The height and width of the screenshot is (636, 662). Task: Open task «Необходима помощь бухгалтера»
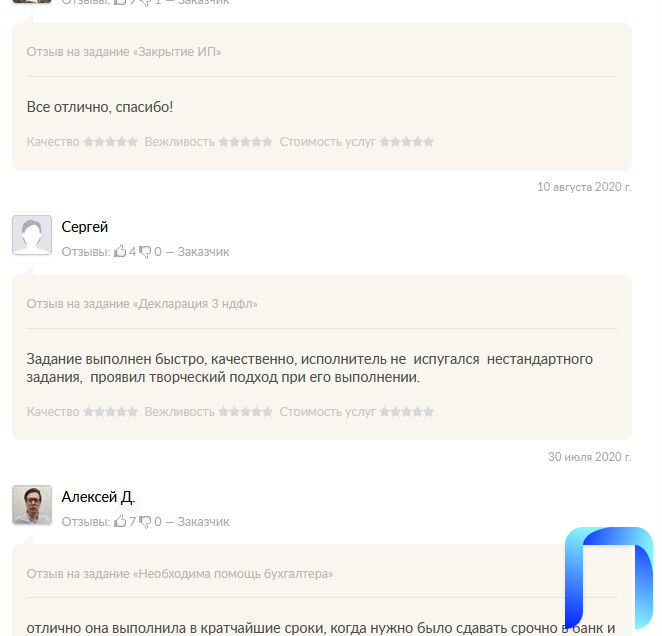coord(236,573)
